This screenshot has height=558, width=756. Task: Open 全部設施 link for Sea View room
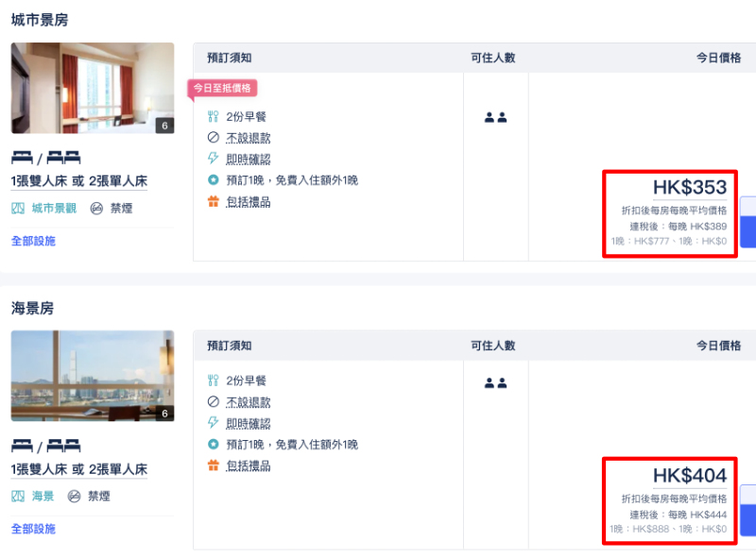click(x=33, y=529)
